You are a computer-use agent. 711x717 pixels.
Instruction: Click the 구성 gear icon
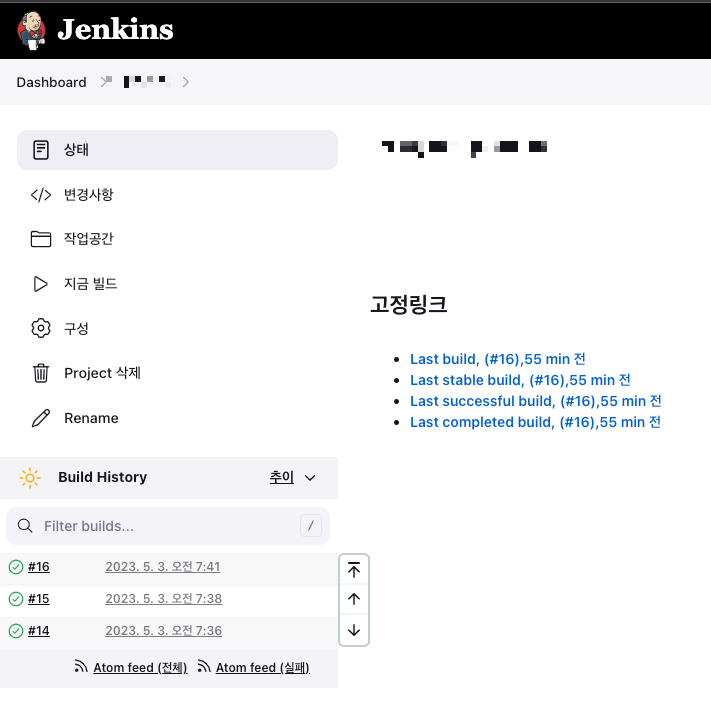(41, 328)
